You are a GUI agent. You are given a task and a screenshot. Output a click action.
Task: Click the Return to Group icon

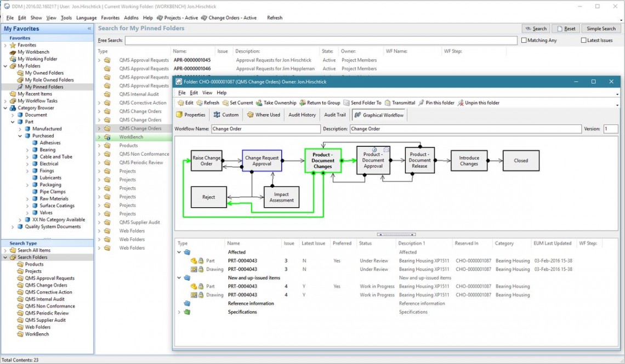pos(302,103)
